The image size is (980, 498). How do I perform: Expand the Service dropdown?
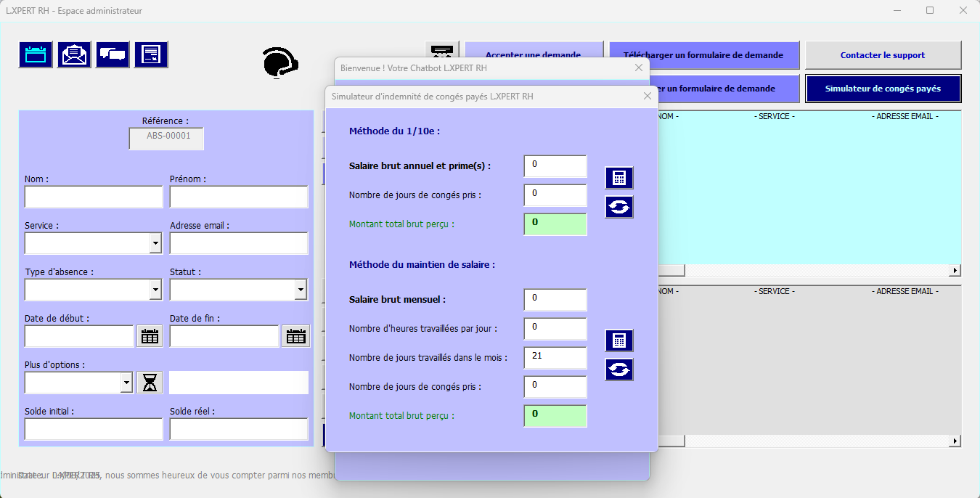tap(156, 243)
